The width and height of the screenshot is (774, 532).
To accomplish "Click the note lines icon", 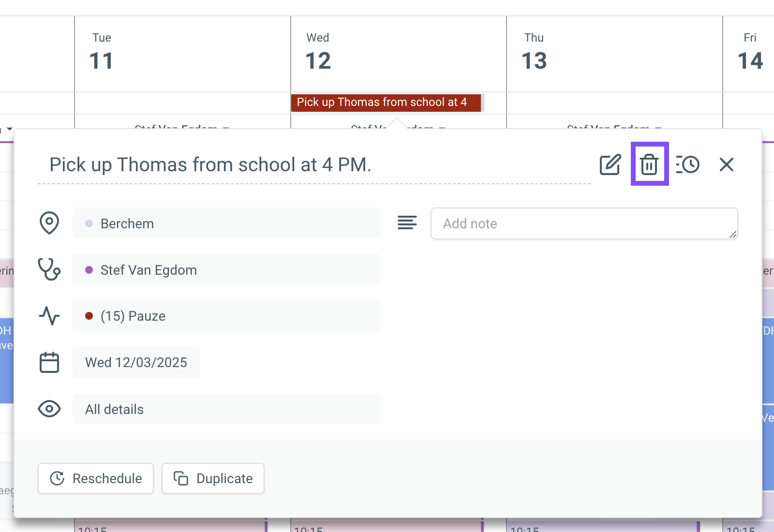I will pos(407,223).
